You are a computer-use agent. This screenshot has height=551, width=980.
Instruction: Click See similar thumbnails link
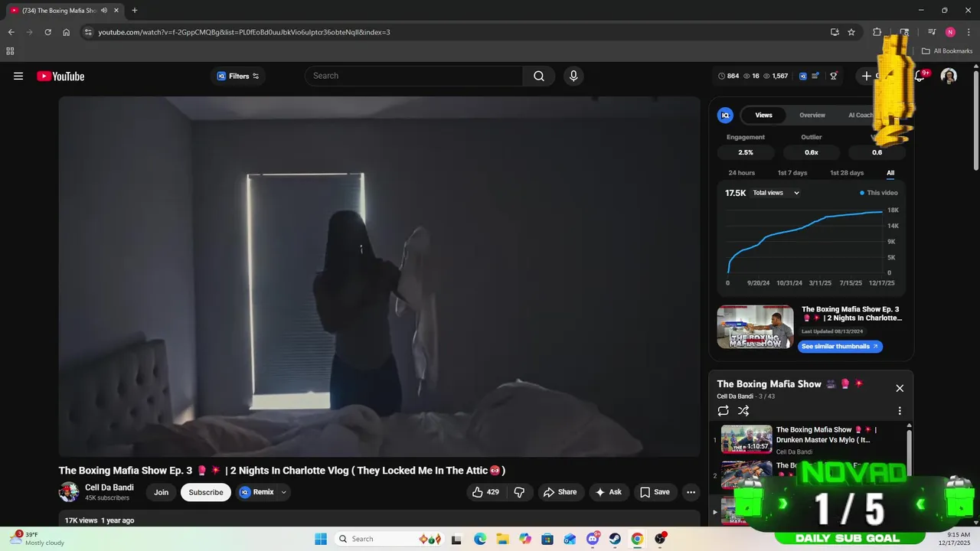click(840, 347)
